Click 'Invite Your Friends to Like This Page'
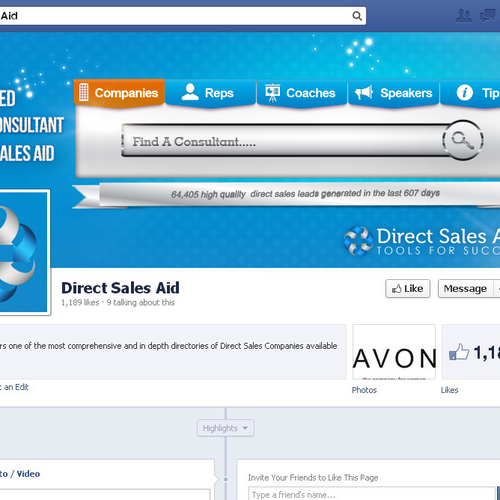 click(313, 478)
